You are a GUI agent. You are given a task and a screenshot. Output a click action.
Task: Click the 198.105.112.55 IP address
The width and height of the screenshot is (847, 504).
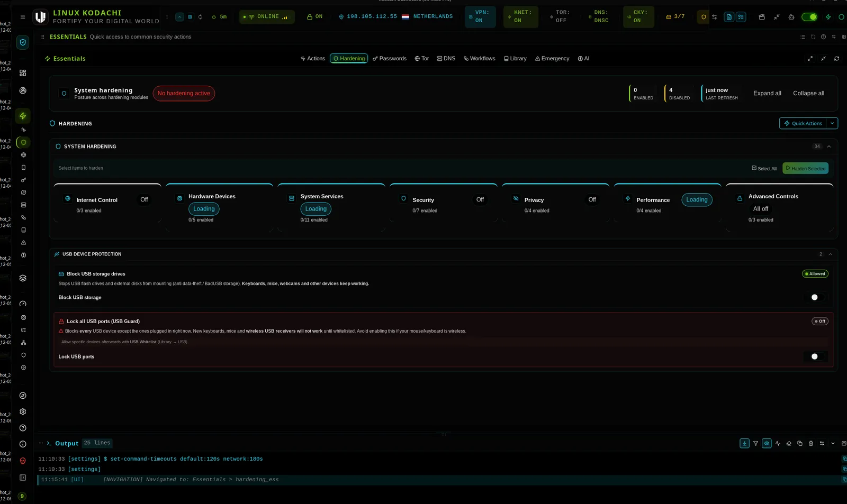372,17
